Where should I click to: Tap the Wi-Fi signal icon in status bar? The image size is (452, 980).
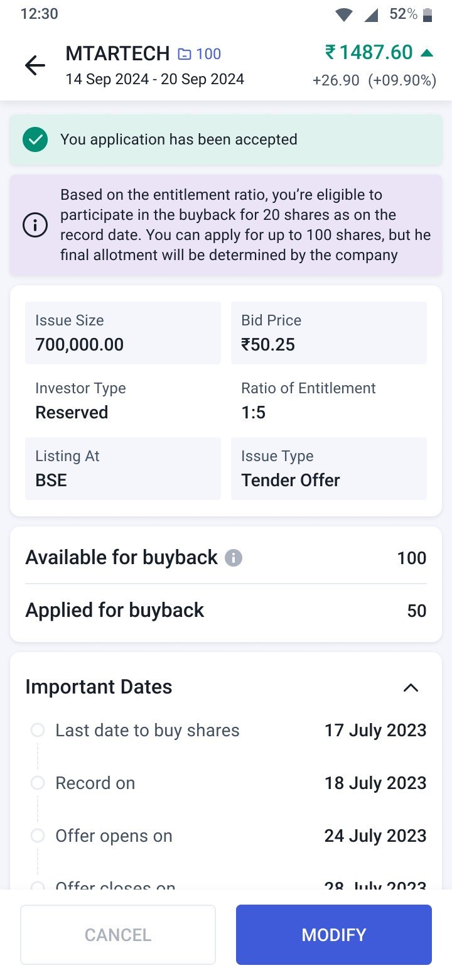coord(344,14)
